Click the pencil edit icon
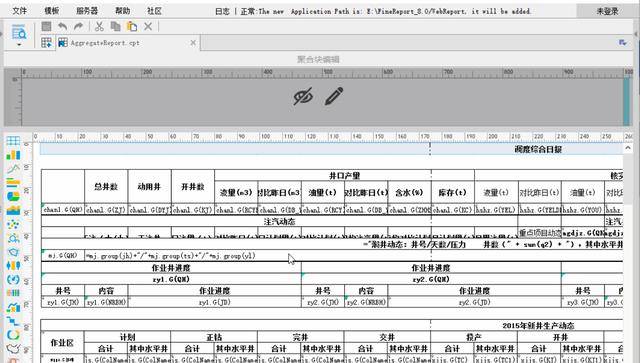Viewport: 640px width, 363px height. [x=334, y=96]
